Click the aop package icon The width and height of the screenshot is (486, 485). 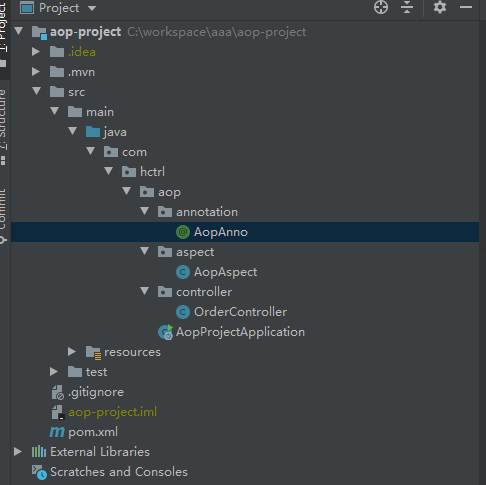147,192
